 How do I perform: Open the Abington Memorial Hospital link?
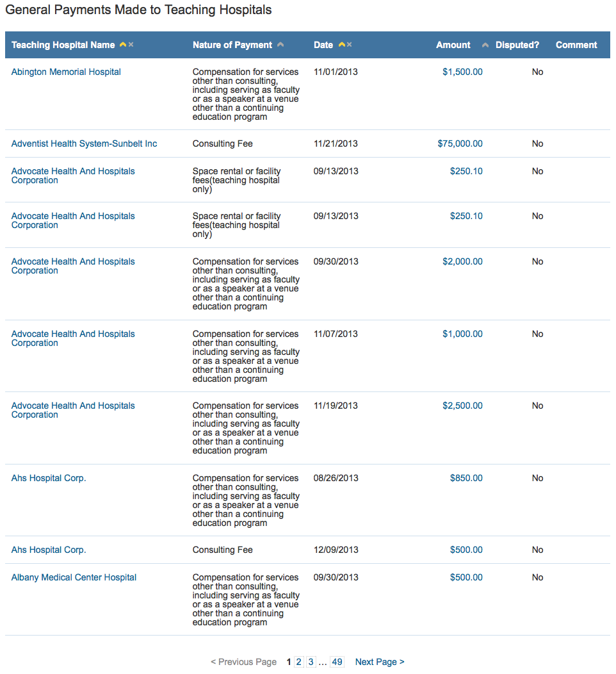(x=66, y=72)
